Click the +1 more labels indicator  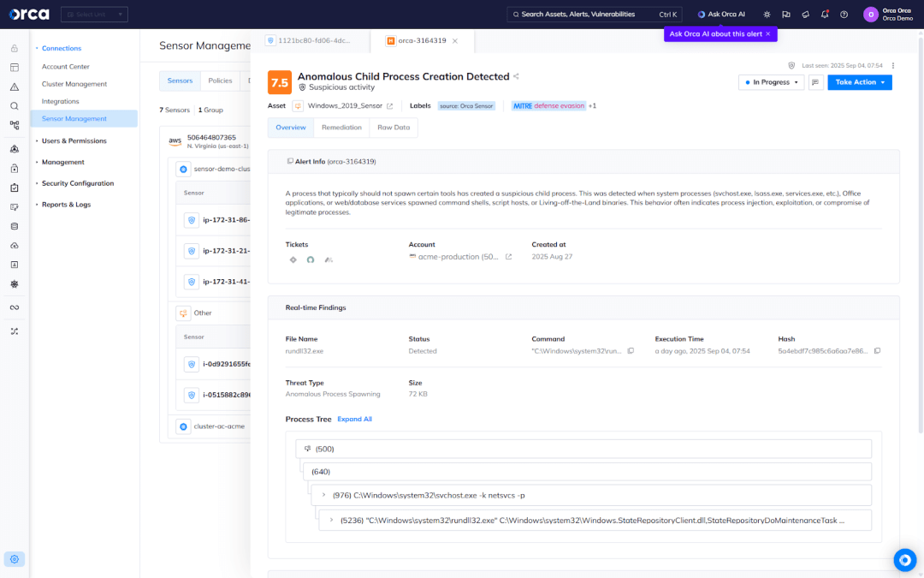point(592,106)
